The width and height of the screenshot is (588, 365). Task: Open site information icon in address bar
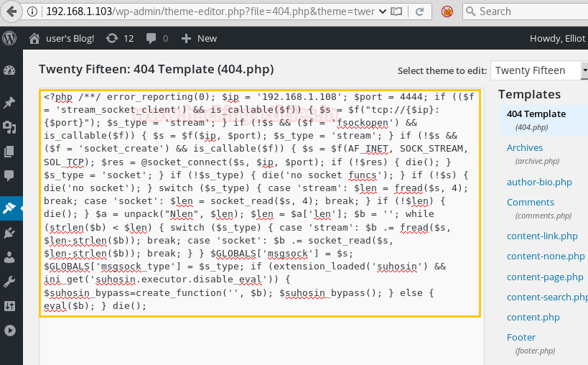32,11
